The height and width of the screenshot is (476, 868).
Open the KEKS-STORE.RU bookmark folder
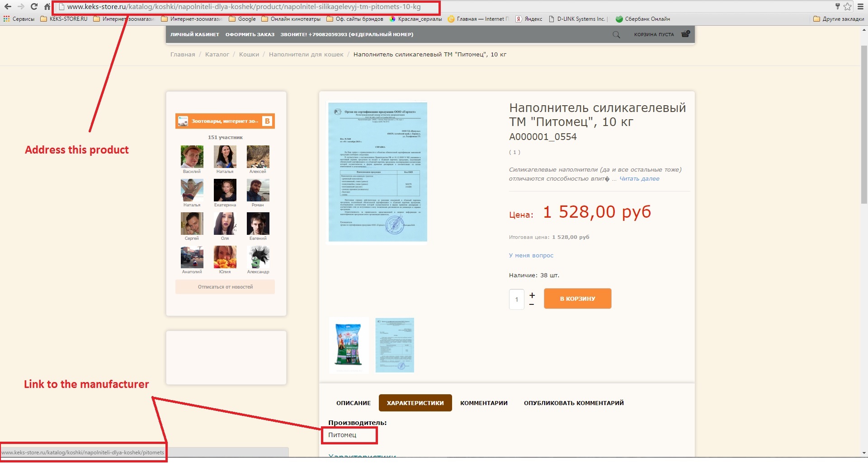64,19
